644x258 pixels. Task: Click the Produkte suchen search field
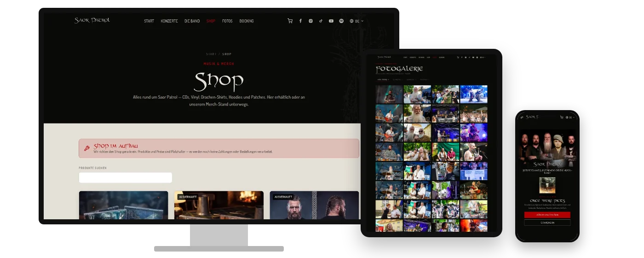(x=126, y=178)
